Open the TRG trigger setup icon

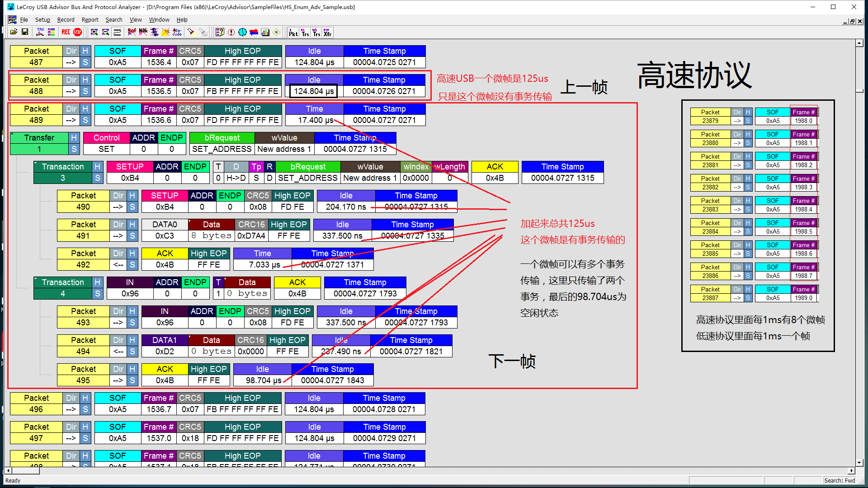click(40, 32)
